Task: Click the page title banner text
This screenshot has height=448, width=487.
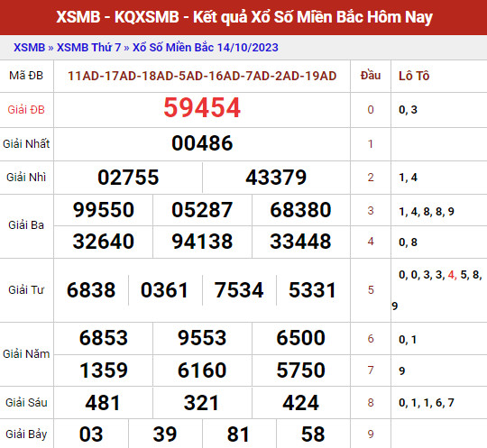Action: [244, 17]
